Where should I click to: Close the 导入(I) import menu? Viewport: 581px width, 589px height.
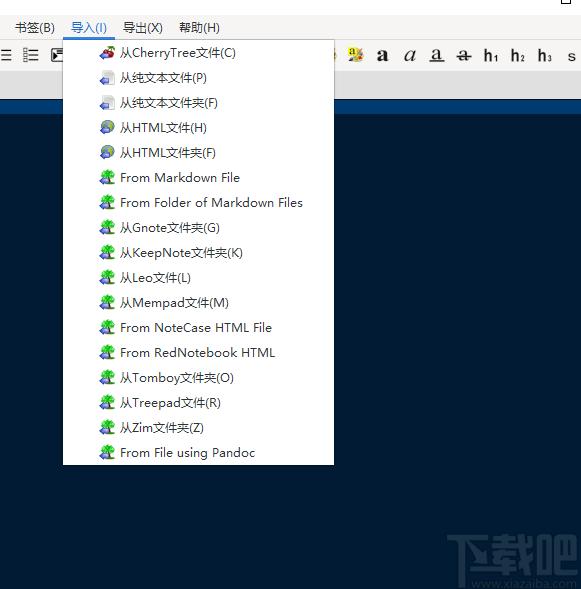click(x=89, y=28)
